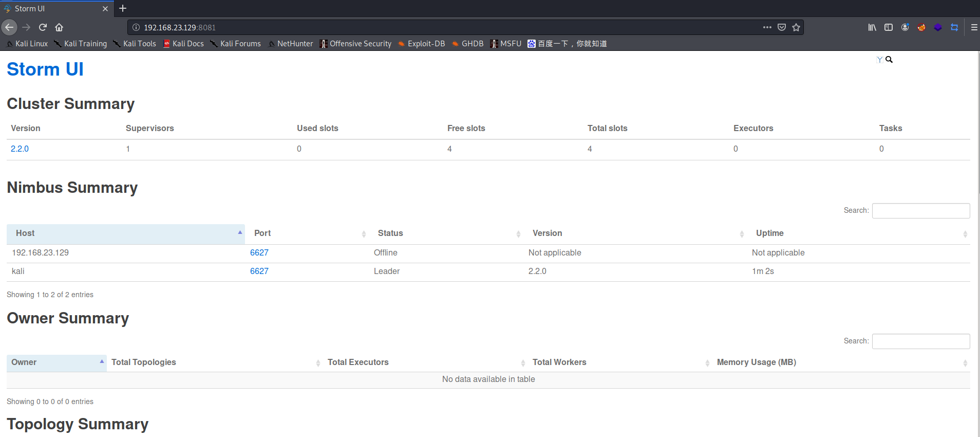The image size is (980, 437).
Task: Click the Supervisors column header
Action: tap(150, 128)
